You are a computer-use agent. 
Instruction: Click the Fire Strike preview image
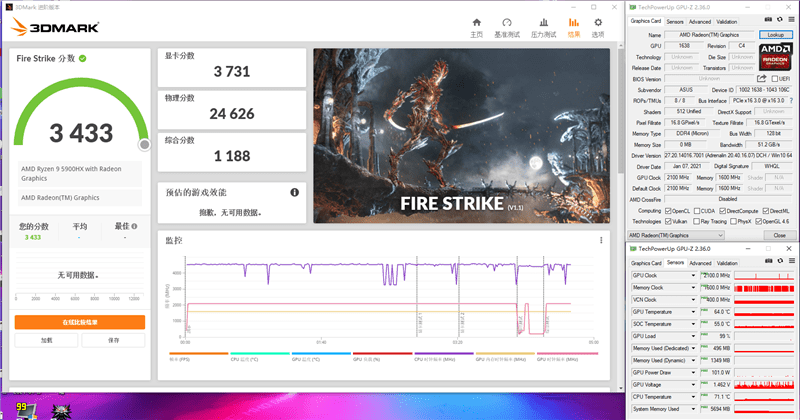[461, 136]
